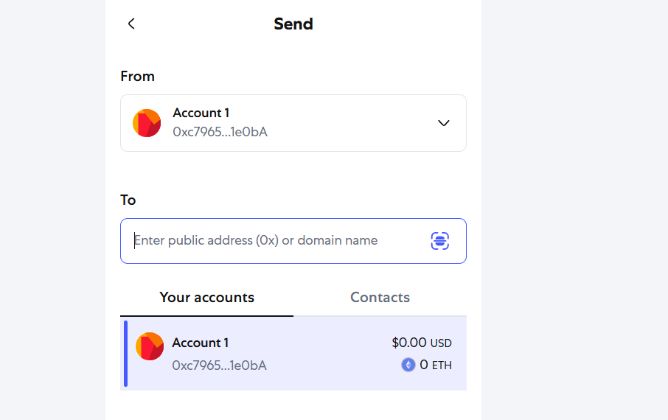Select the Your accounts tab
668x420 pixels.
tap(207, 297)
